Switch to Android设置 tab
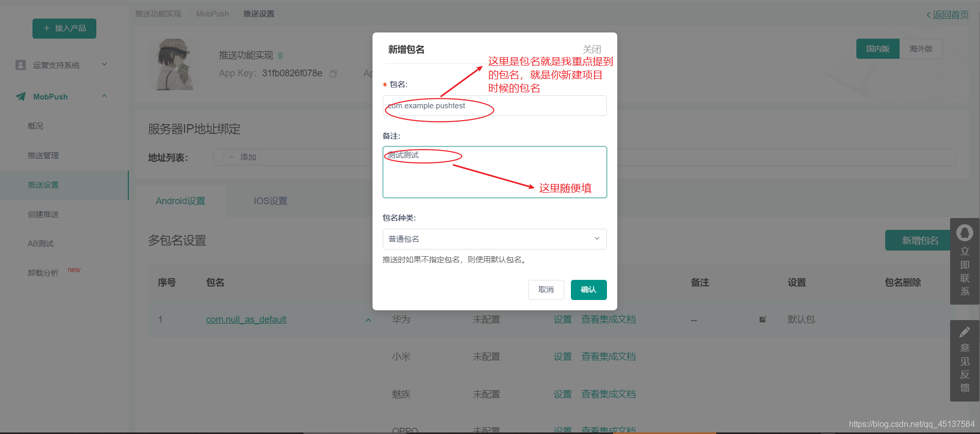 coord(180,201)
